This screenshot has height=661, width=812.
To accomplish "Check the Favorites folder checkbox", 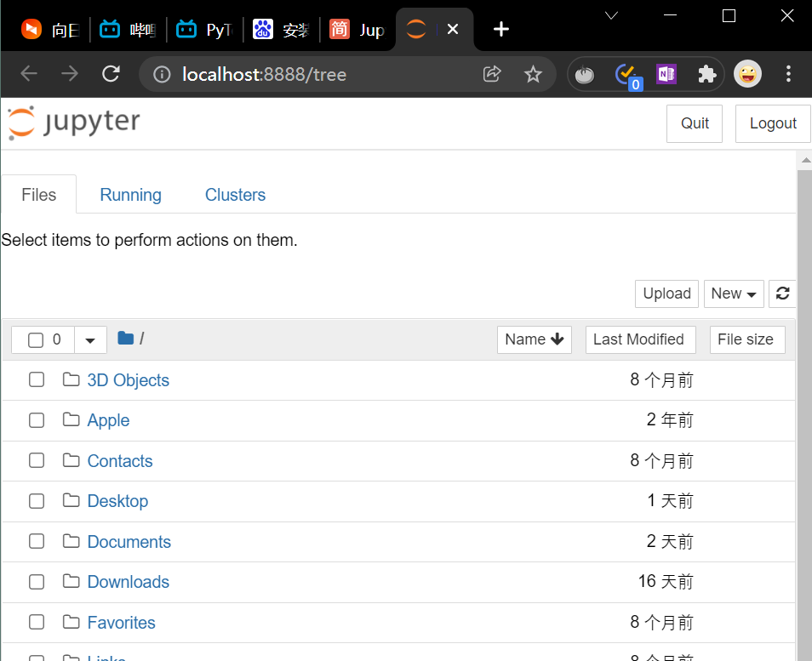I will 37,622.
